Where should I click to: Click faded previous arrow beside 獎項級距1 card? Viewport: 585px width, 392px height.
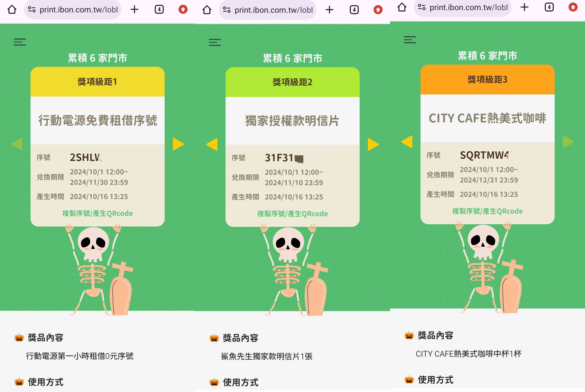click(17, 144)
